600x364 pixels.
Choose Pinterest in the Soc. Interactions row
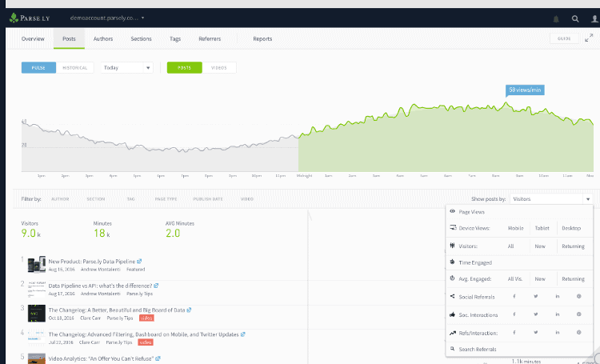tap(579, 314)
